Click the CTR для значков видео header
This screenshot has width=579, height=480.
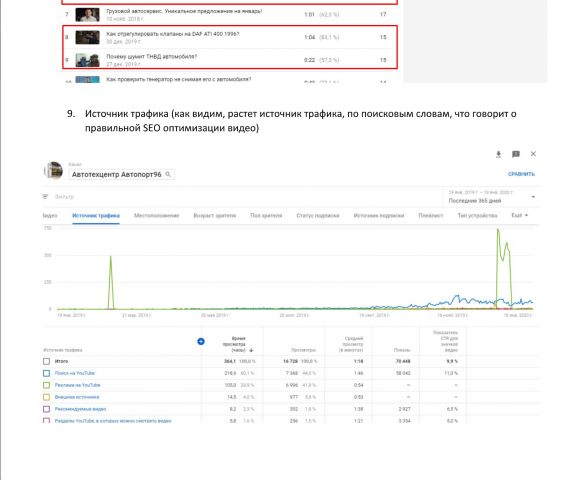click(x=445, y=342)
